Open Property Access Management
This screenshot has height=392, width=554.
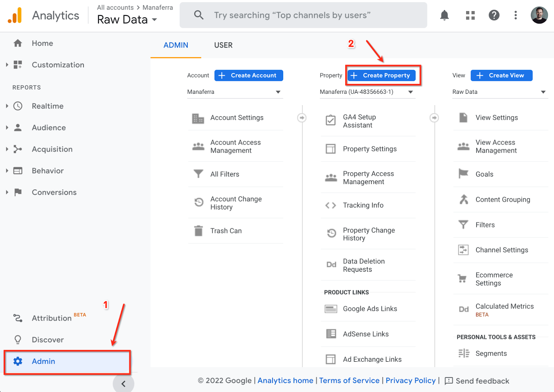coord(368,177)
